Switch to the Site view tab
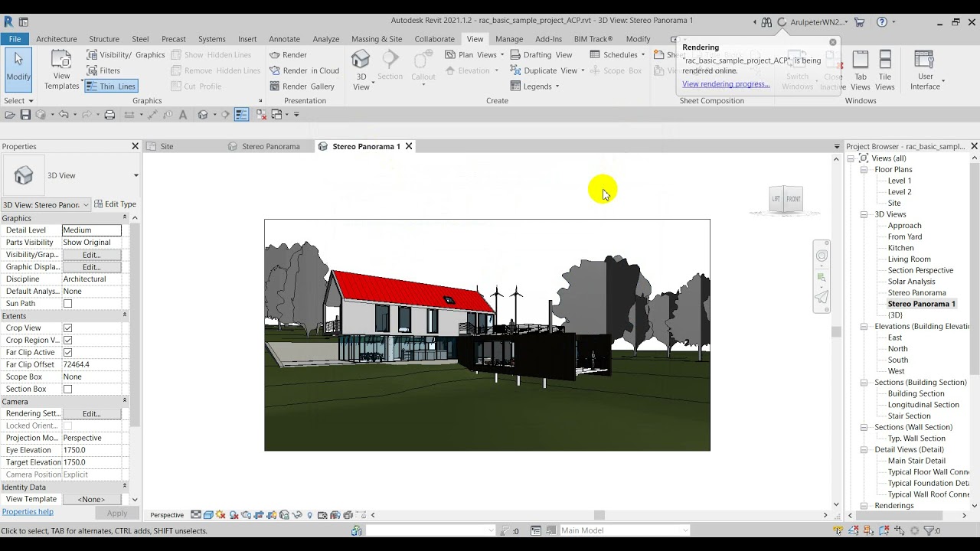This screenshot has height=551, width=980. pyautogui.click(x=167, y=146)
